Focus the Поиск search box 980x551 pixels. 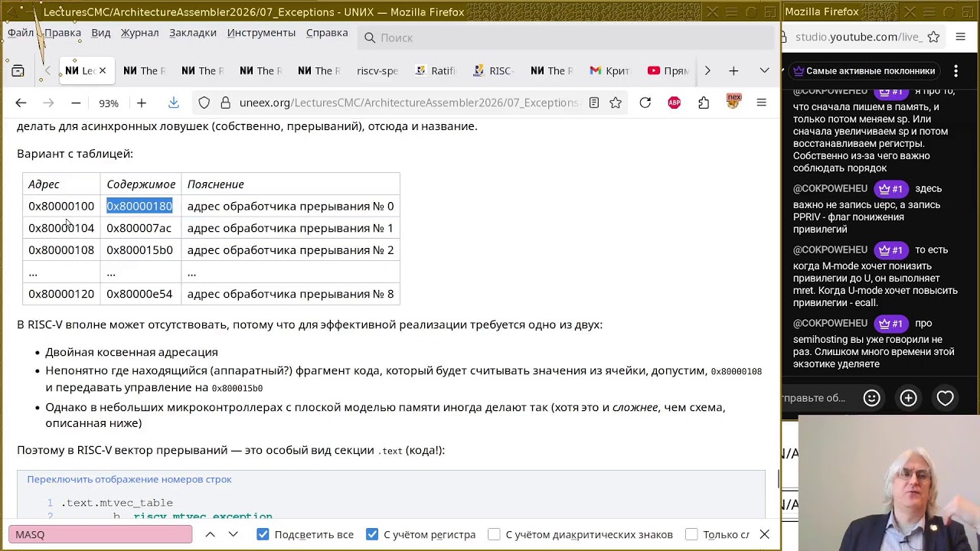567,37
